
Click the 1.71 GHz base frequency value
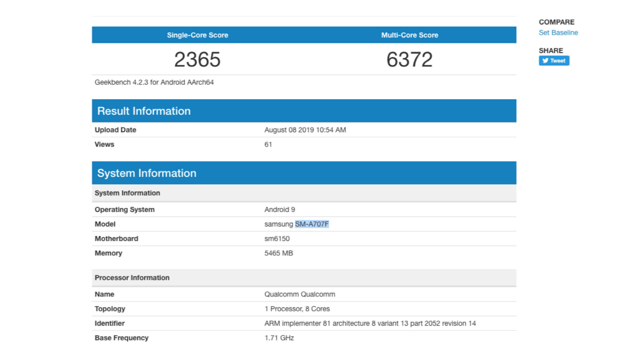279,338
